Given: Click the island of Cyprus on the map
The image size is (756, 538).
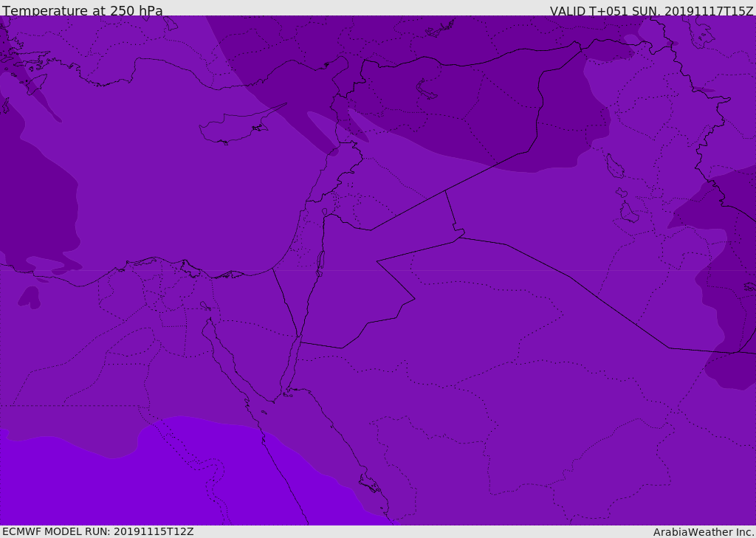Looking at the screenshot, I should coord(237,127).
